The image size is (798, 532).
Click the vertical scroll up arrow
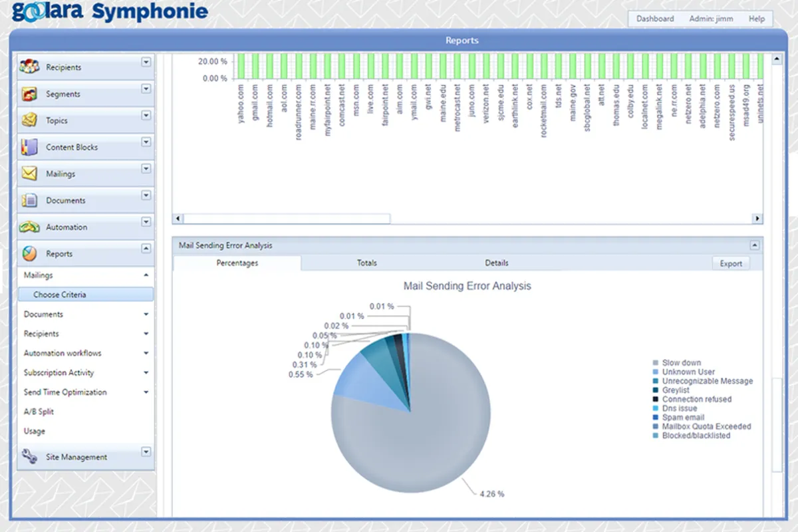coord(777,60)
